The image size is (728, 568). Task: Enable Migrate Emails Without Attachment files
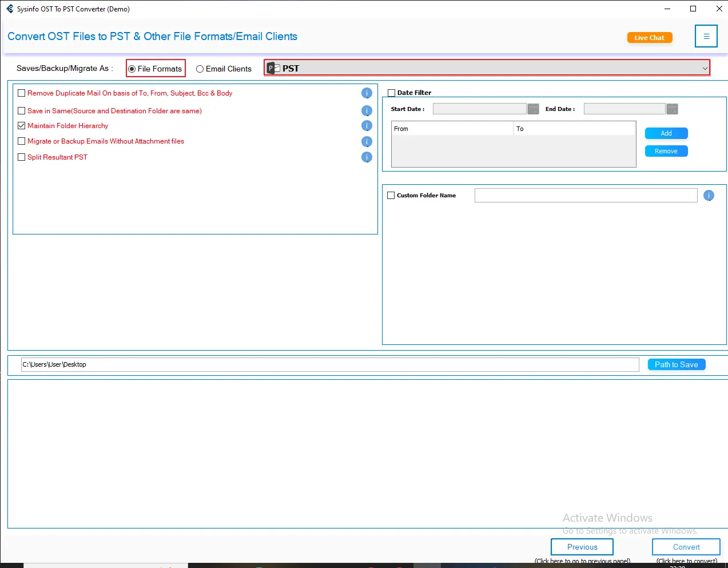tap(22, 141)
